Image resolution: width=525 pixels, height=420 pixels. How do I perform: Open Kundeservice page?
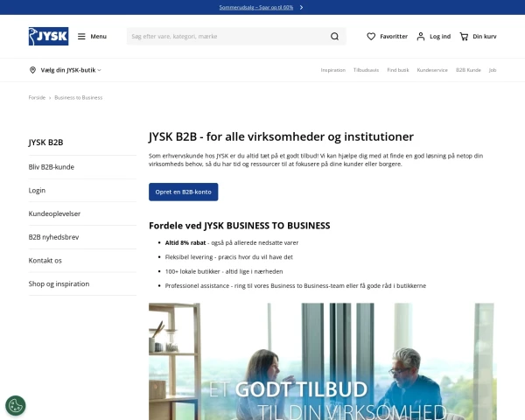click(432, 70)
